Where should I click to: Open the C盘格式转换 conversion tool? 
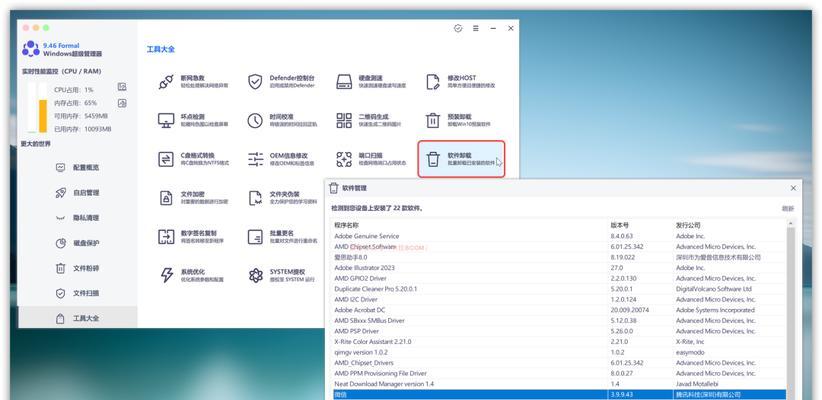[193, 159]
